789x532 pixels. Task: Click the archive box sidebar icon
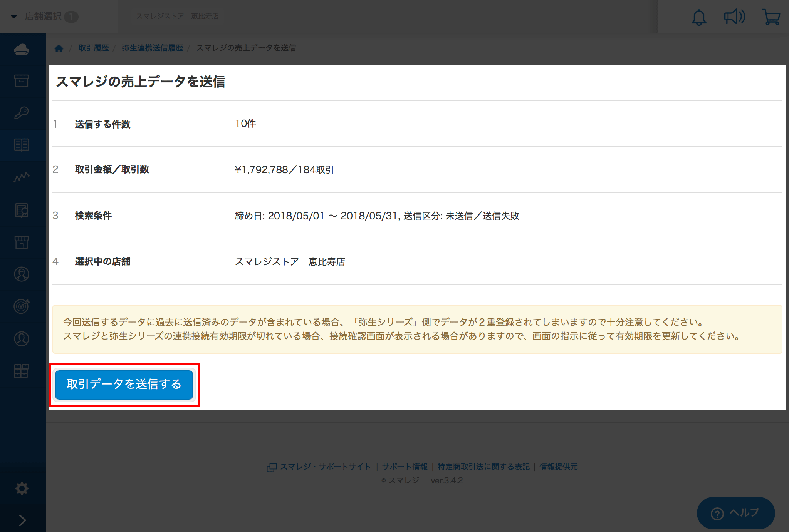[x=22, y=81]
